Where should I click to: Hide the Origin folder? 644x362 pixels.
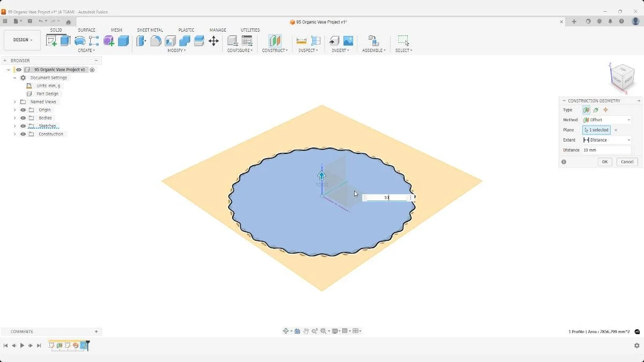[x=23, y=109]
